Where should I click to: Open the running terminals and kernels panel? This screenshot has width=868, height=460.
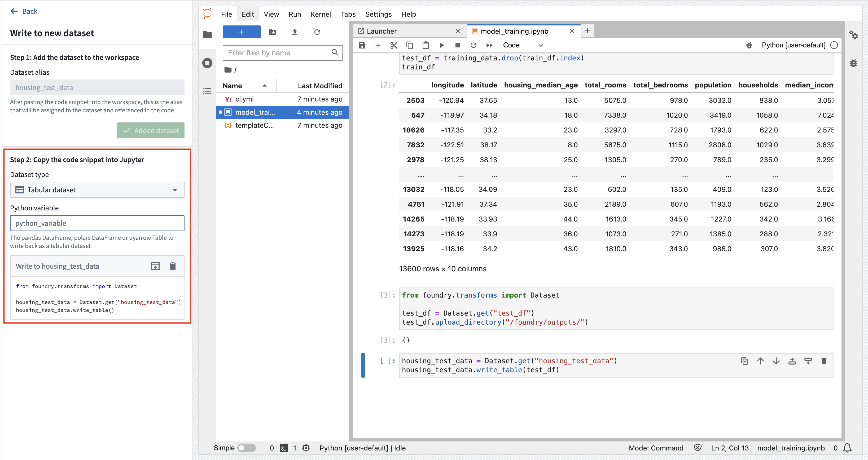click(x=207, y=63)
